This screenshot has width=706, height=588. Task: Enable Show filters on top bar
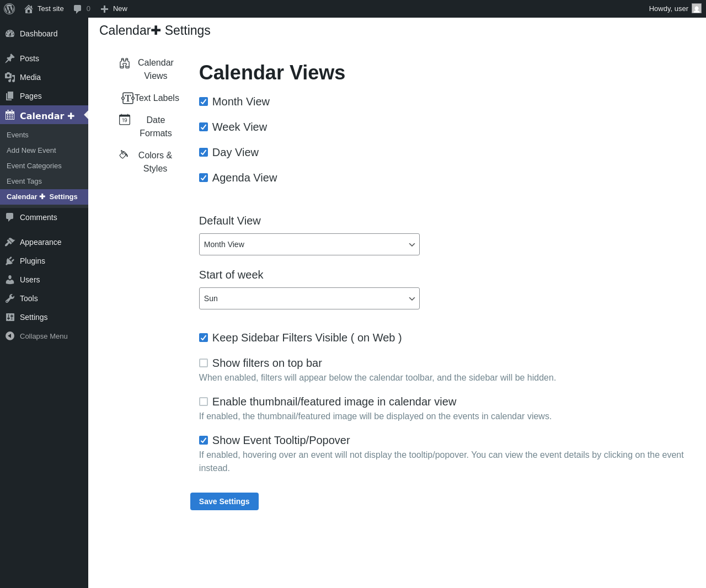point(204,363)
